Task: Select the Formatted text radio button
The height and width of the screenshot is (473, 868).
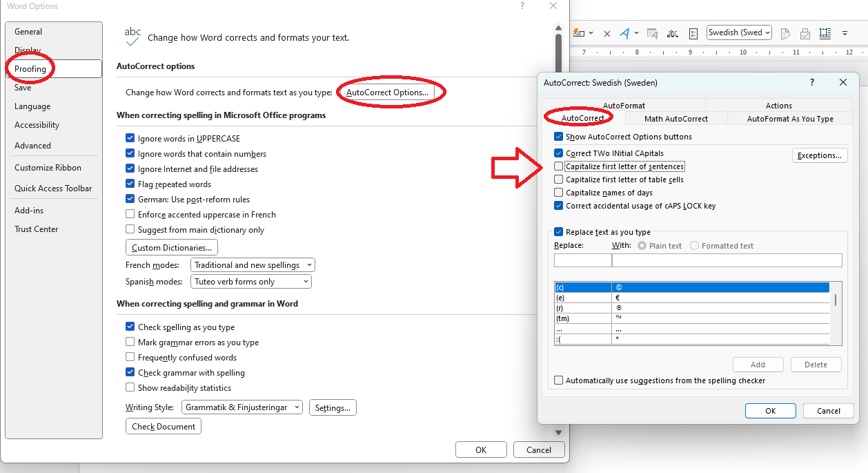Action: tap(695, 246)
